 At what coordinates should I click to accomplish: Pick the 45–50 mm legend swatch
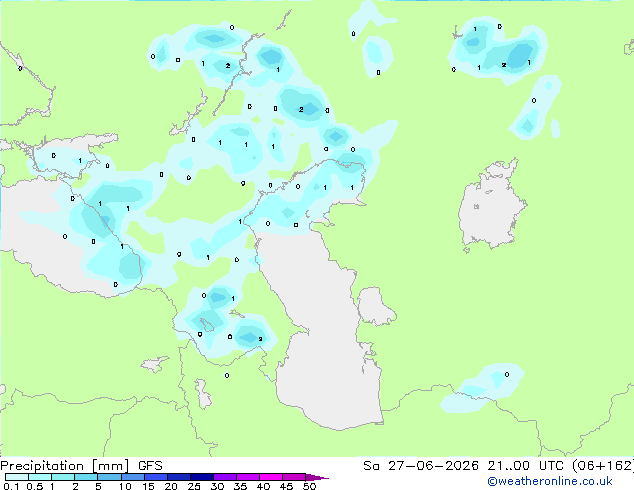pos(294,477)
